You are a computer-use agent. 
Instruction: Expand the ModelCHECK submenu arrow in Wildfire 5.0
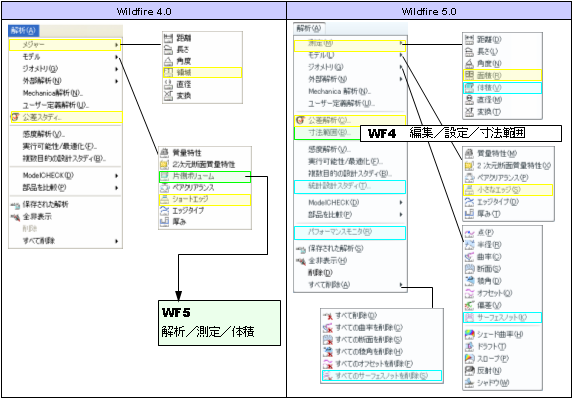point(401,202)
